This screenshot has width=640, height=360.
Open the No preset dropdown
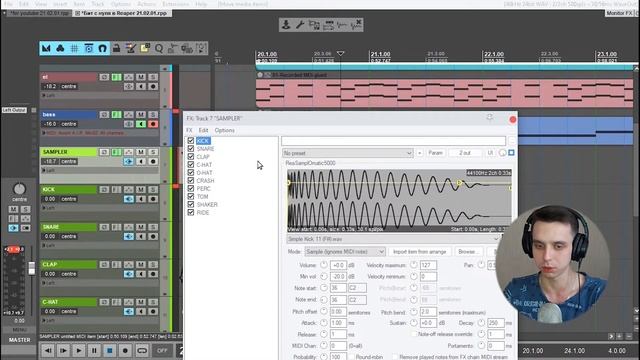coord(348,153)
